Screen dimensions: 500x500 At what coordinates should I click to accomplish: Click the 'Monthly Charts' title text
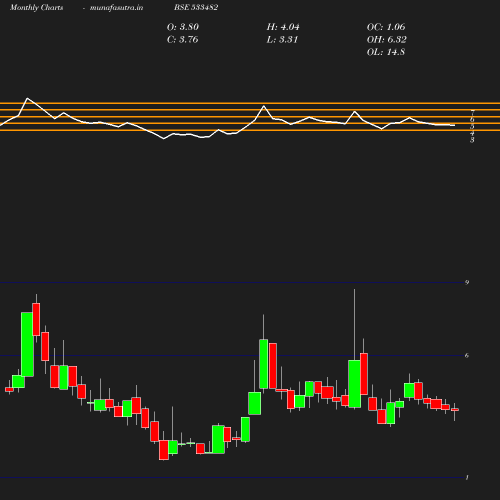click(x=37, y=8)
